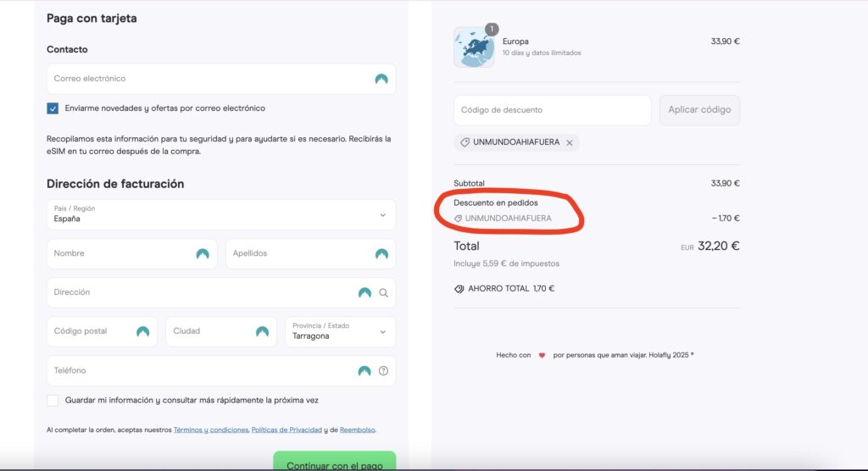Click the Apellidos input field
The width and height of the screenshot is (868, 471).
coord(310,253)
